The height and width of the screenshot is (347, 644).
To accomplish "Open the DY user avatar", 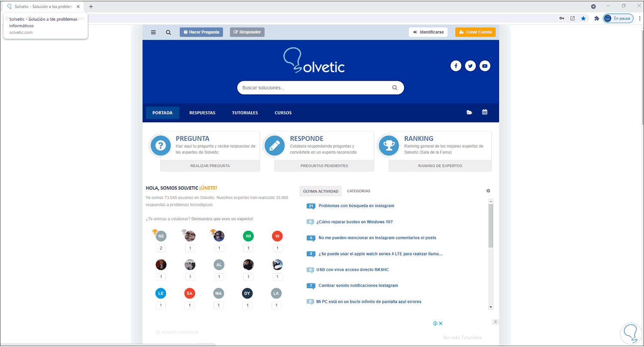I will coord(247,293).
